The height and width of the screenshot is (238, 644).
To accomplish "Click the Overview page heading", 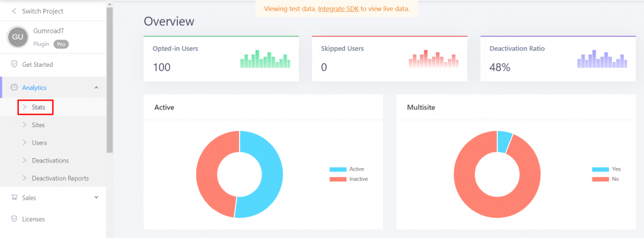I will coord(169,21).
